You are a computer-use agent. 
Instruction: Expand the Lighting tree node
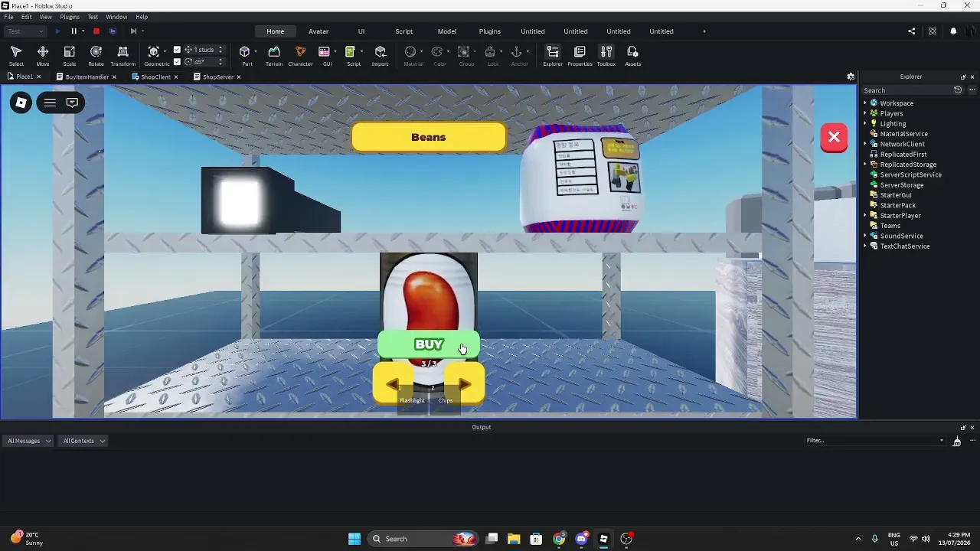click(x=865, y=123)
